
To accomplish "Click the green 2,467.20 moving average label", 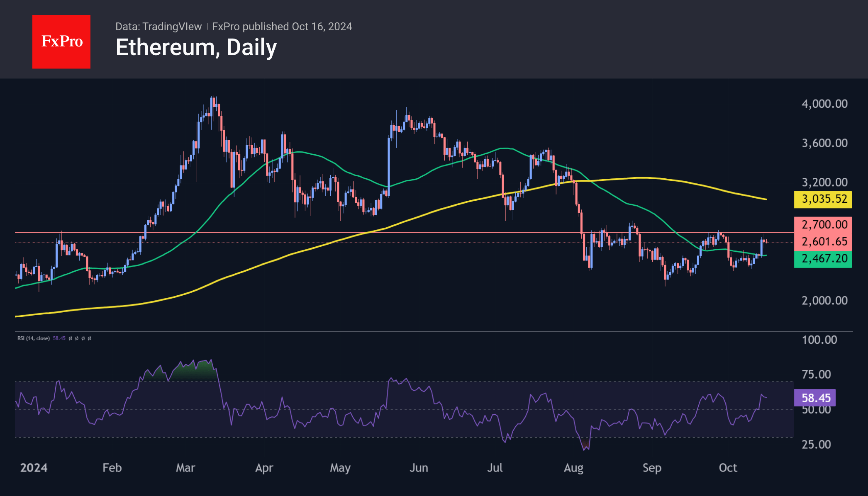I will coord(823,259).
